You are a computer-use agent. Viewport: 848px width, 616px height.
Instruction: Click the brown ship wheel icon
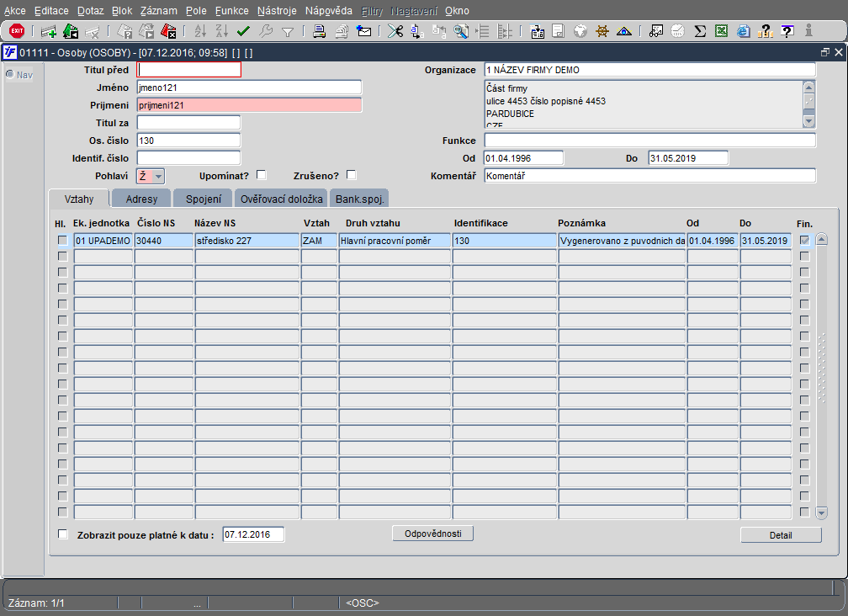602,31
